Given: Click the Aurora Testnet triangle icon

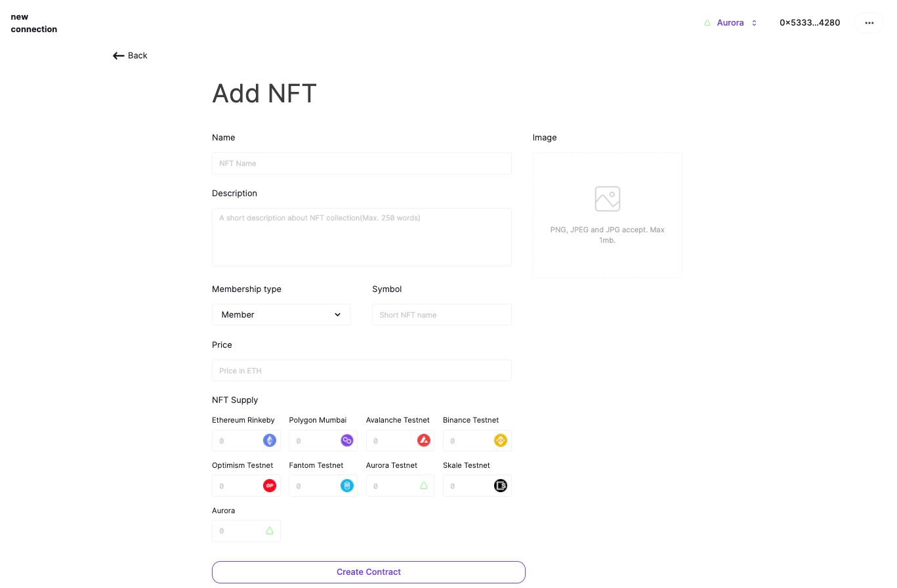Looking at the screenshot, I should [424, 486].
